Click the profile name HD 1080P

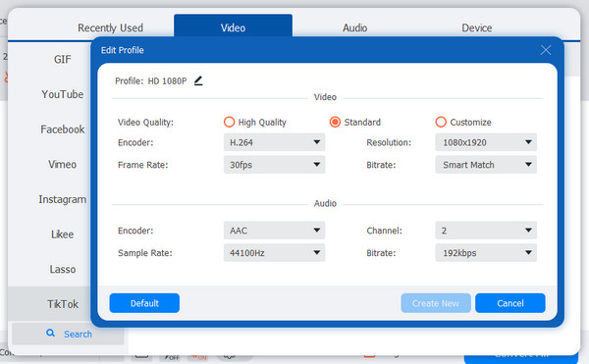point(167,81)
